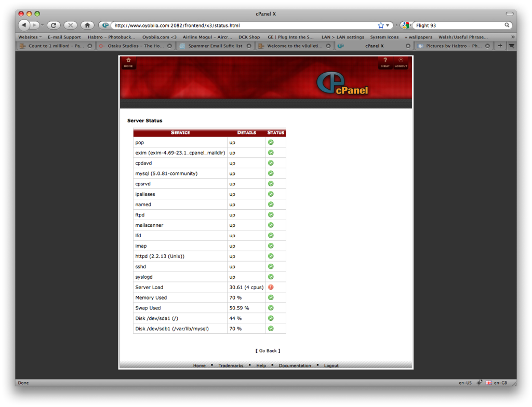Screen dimensions: 532x407
Task: Close the Count to 1 million tab
Action: point(89,46)
